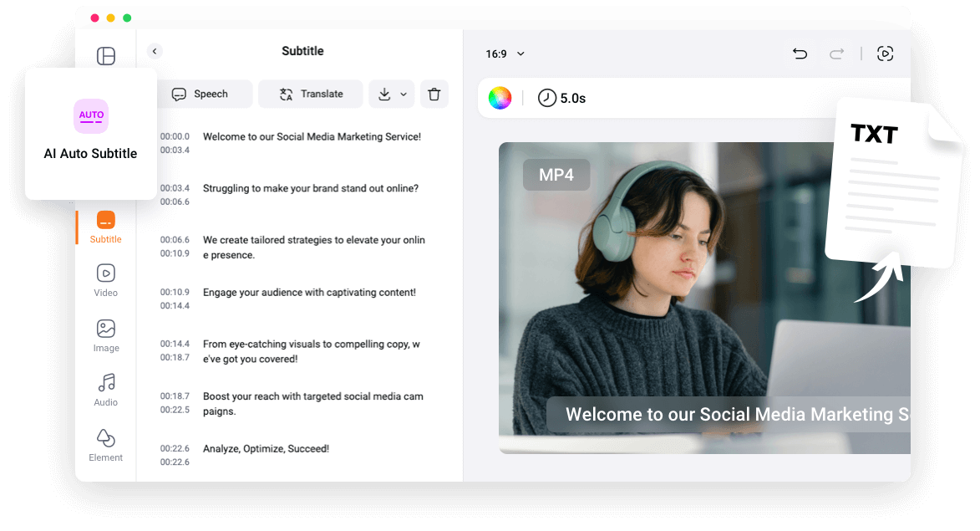980x531 pixels.
Task: Click the redo arrow icon
Action: point(836,54)
